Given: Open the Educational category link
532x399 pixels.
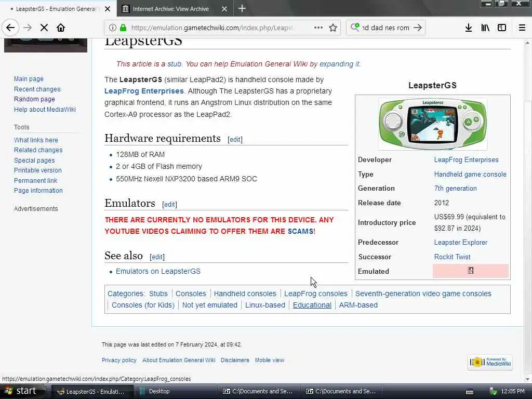Looking at the screenshot, I should 312,305.
